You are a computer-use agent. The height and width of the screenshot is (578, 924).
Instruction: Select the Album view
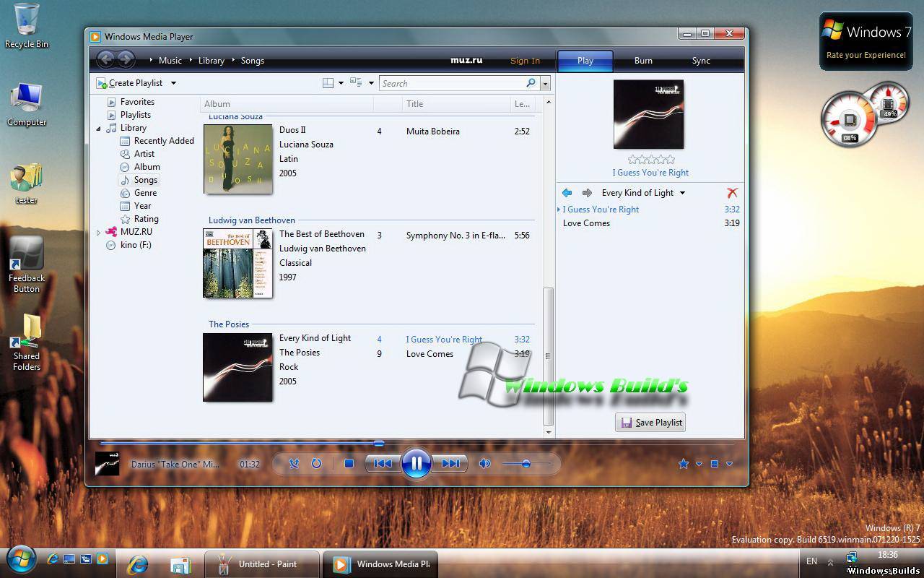tap(147, 167)
